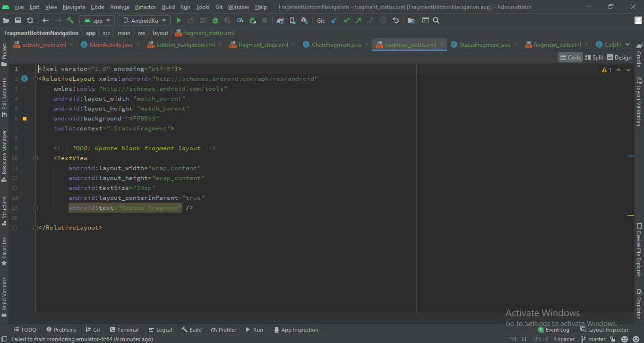Click Attach Debugger to Android Process icon
Image resolution: width=644 pixels, height=343 pixels.
coord(252,20)
